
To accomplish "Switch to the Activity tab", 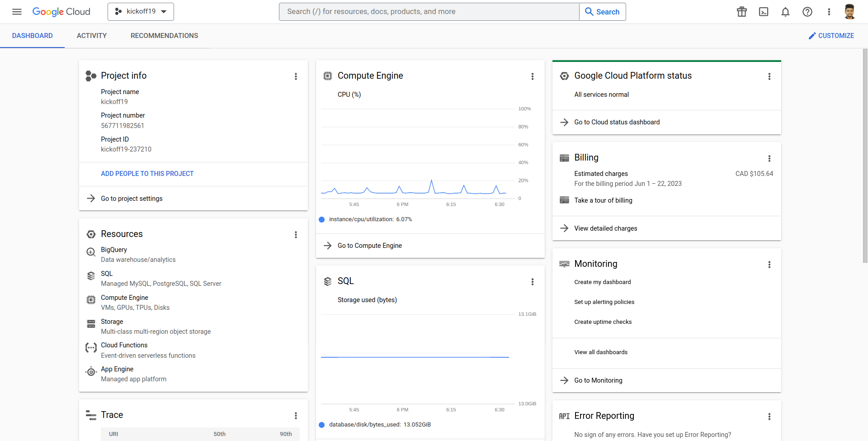I will click(92, 36).
